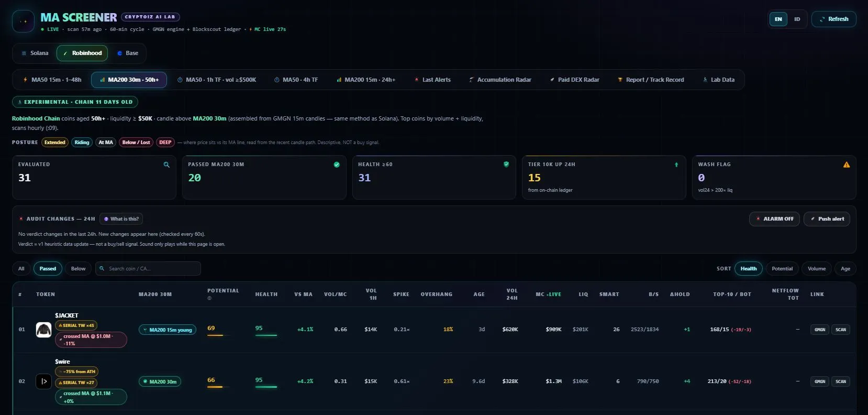The width and height of the screenshot is (868, 415).
Task: Click the green check icon in Passed MA200 30M card
Action: (337, 165)
